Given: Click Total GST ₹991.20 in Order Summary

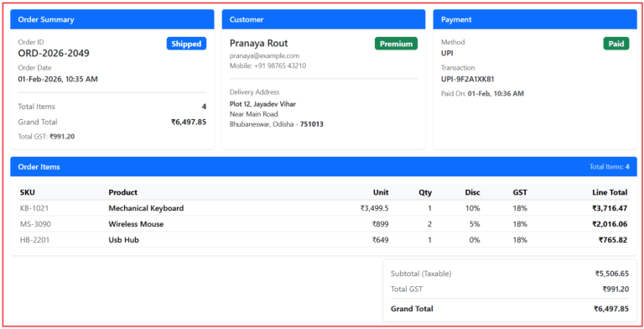Looking at the screenshot, I should point(46,137).
